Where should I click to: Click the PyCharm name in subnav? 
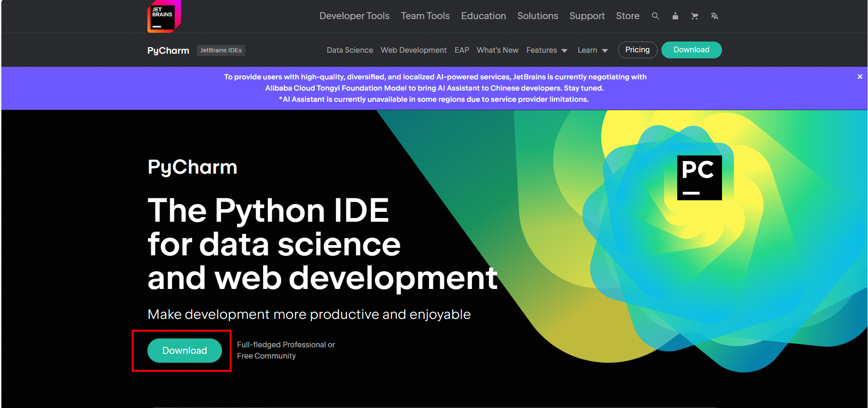click(168, 50)
